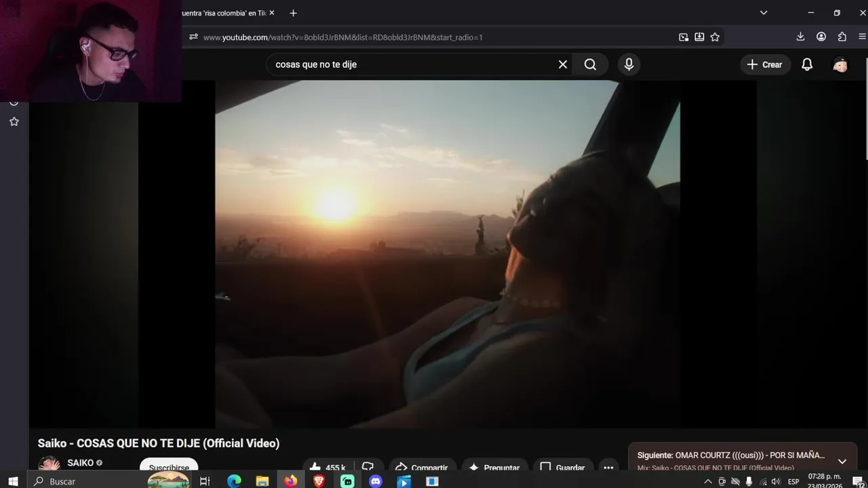The height and width of the screenshot is (488, 868).
Task: Launch Microsoft Edge from taskbar
Action: tap(234, 481)
